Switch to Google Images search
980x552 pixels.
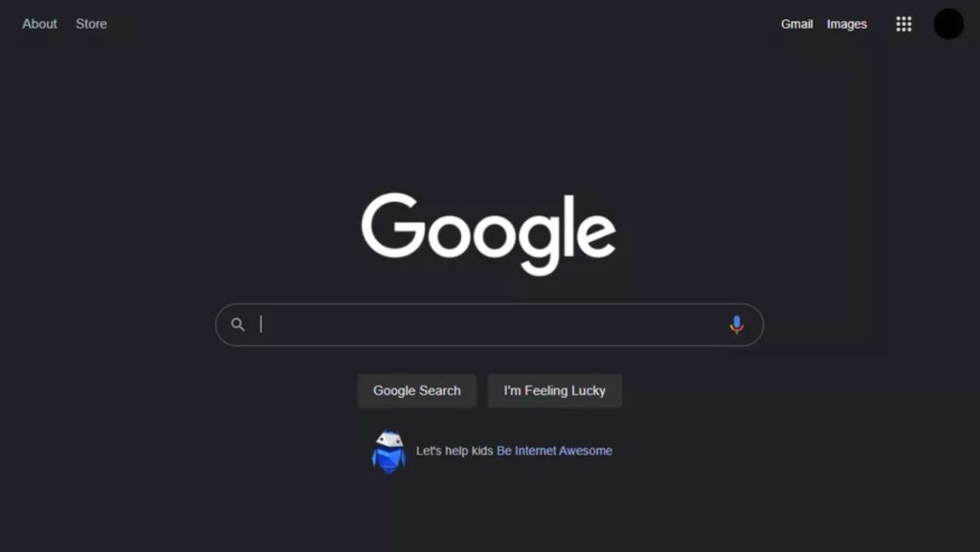click(x=847, y=24)
